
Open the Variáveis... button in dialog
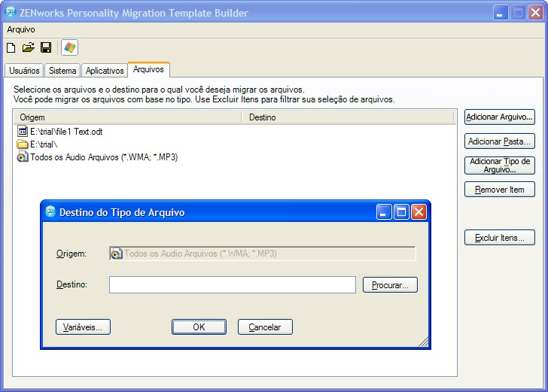83,327
